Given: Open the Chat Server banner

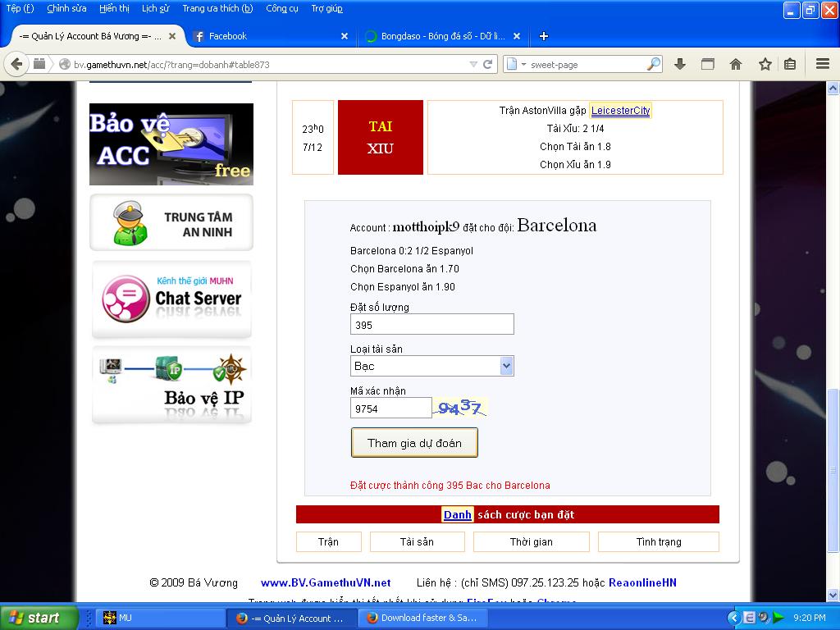Looking at the screenshot, I should pyautogui.click(x=171, y=299).
